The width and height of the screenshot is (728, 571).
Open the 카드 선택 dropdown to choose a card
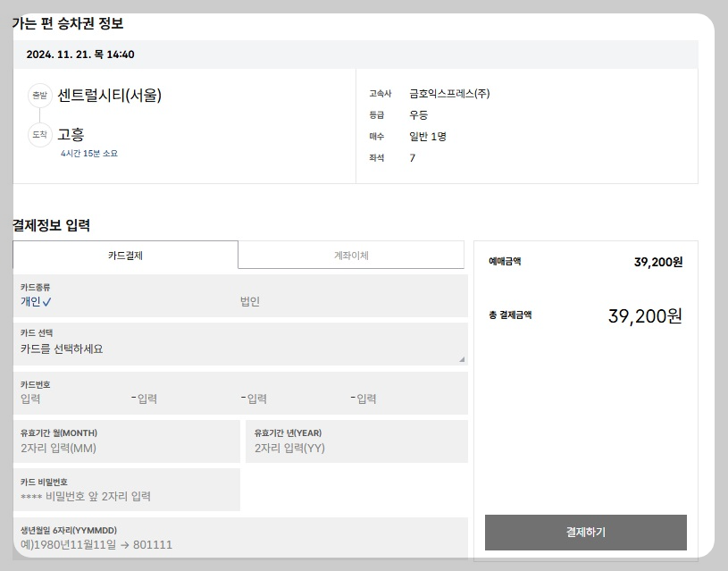pyautogui.click(x=239, y=347)
